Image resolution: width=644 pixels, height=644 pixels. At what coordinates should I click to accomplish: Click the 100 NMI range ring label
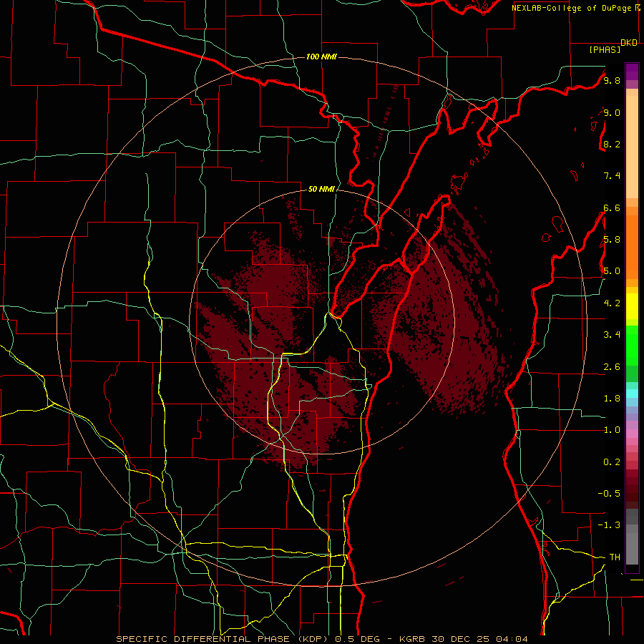[321, 57]
